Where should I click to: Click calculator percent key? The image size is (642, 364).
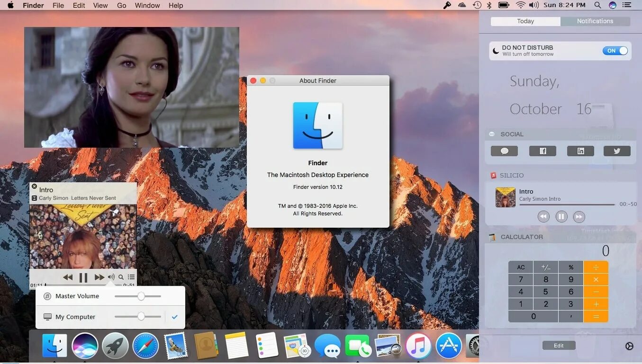(571, 267)
